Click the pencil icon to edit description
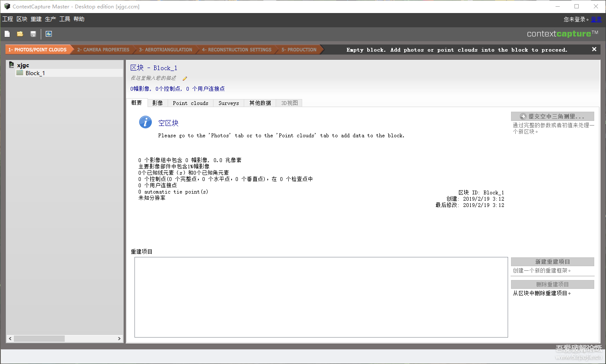 [x=184, y=79]
